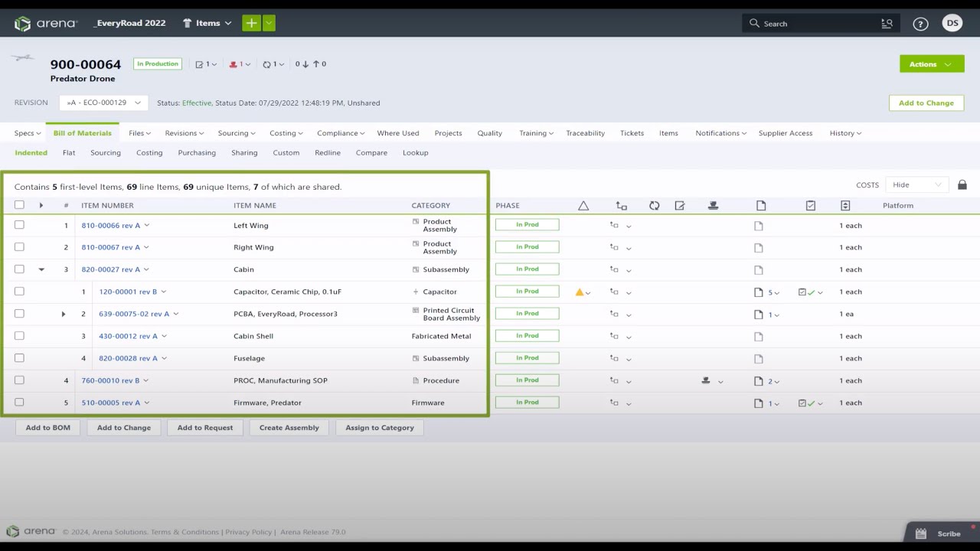Click the Assign to Category button
The image size is (980, 551).
click(x=380, y=428)
